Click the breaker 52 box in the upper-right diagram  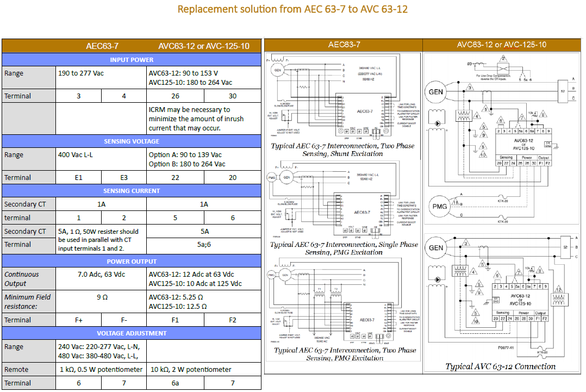tap(564, 92)
